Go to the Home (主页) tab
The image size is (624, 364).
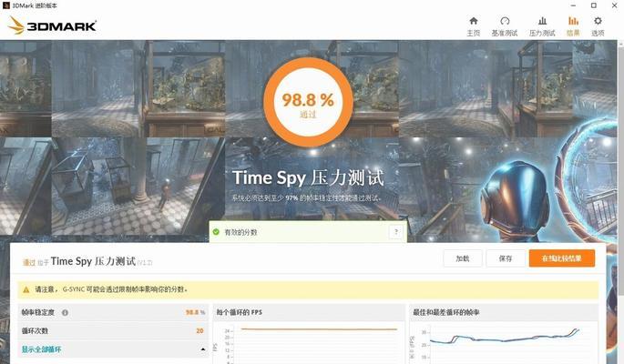473,26
